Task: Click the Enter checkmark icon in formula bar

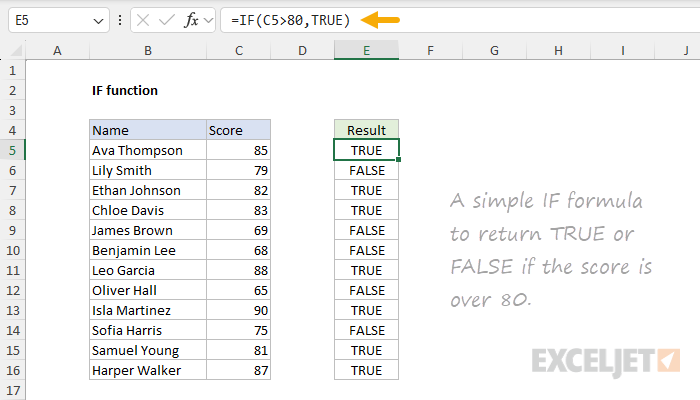Action: pyautogui.click(x=167, y=20)
